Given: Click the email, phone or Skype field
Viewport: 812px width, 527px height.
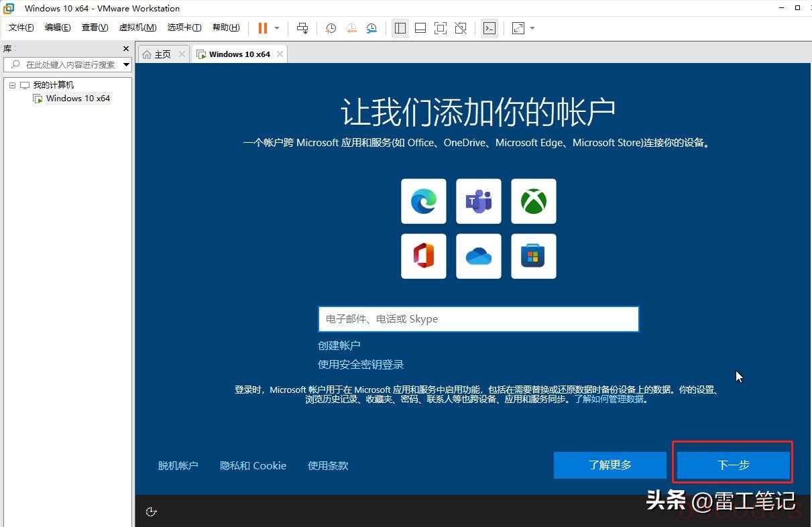Looking at the screenshot, I should click(x=478, y=319).
